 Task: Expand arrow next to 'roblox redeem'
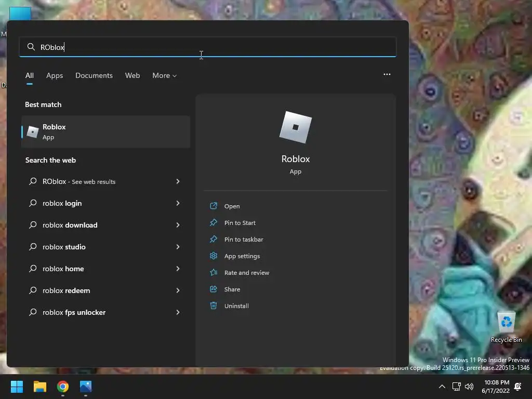178,290
